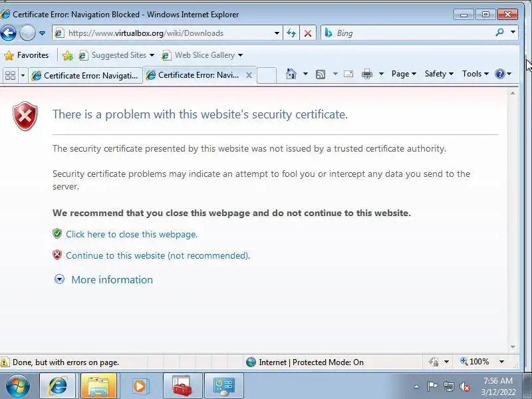Viewport: 532px width, 399px height.
Task: Open the Print options dropdown arrow
Action: tap(381, 74)
